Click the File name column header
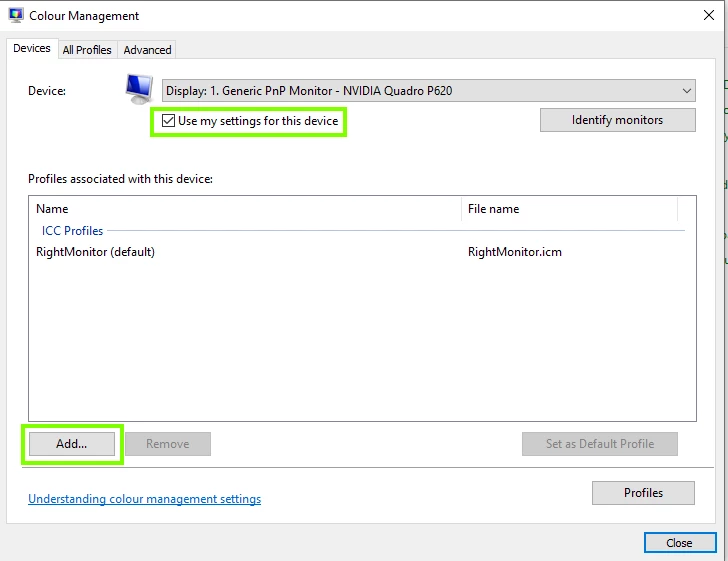This screenshot has height=561, width=728. tap(570, 209)
